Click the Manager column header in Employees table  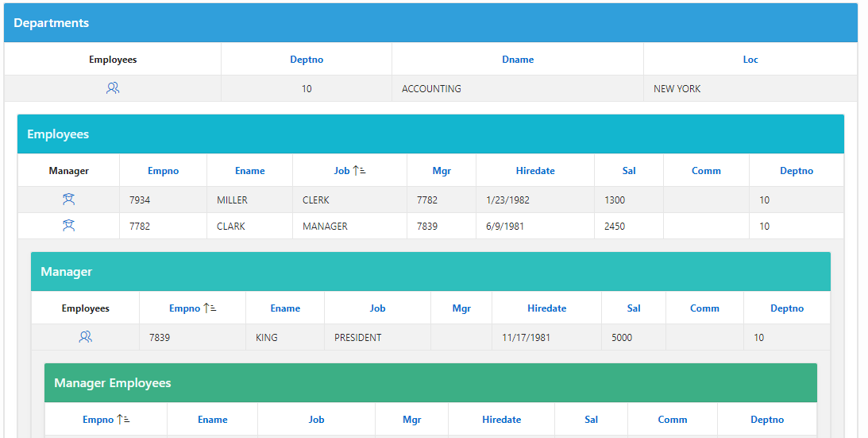click(68, 171)
